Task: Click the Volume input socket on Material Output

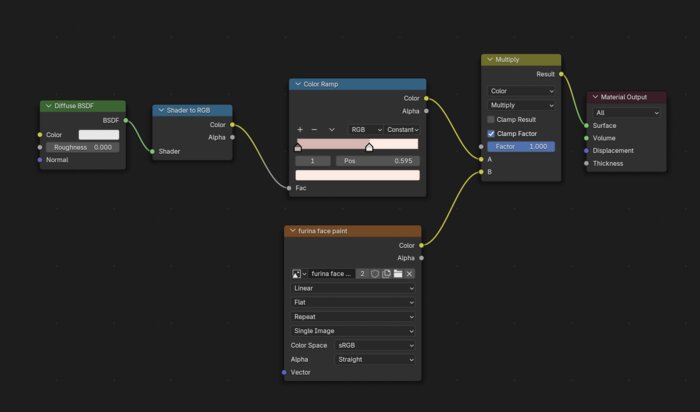Action: coord(586,138)
